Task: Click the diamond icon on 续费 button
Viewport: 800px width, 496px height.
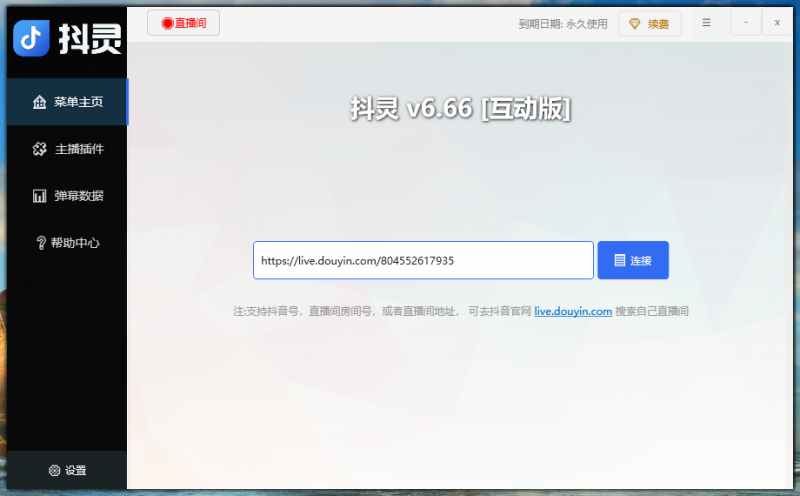Action: (635, 24)
